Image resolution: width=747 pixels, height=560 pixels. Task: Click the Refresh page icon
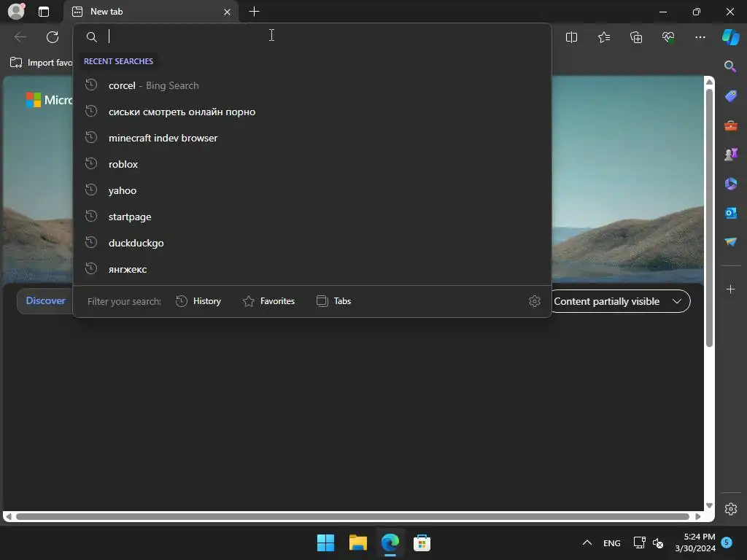[x=53, y=37]
